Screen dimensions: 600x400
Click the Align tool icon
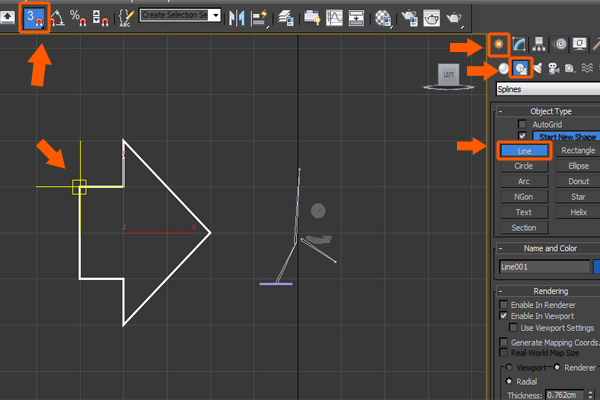pyautogui.click(x=259, y=18)
